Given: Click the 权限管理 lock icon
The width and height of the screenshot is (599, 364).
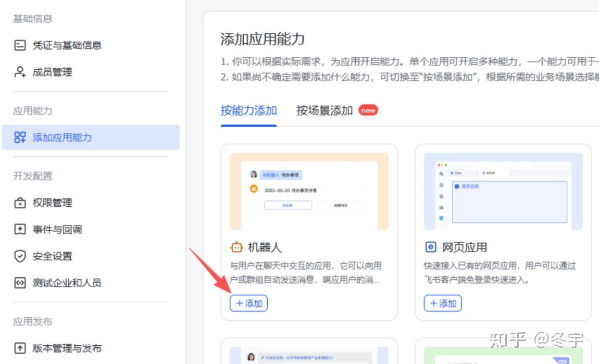Looking at the screenshot, I should click(20, 203).
